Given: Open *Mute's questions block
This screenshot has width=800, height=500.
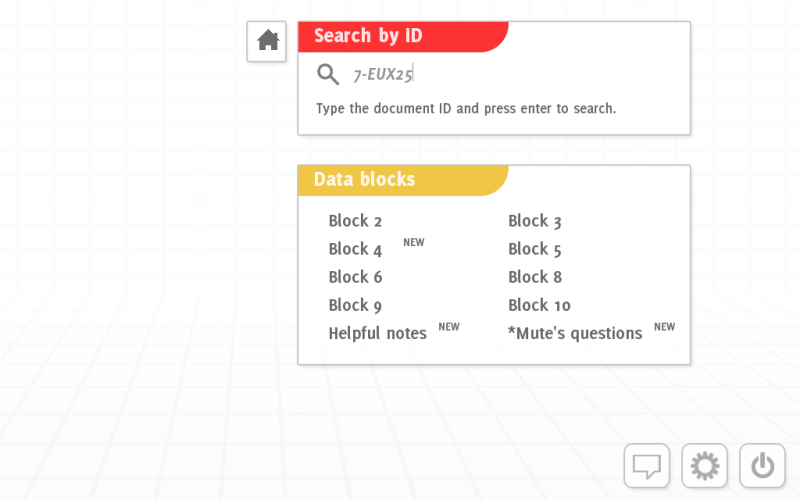Looking at the screenshot, I should [575, 333].
